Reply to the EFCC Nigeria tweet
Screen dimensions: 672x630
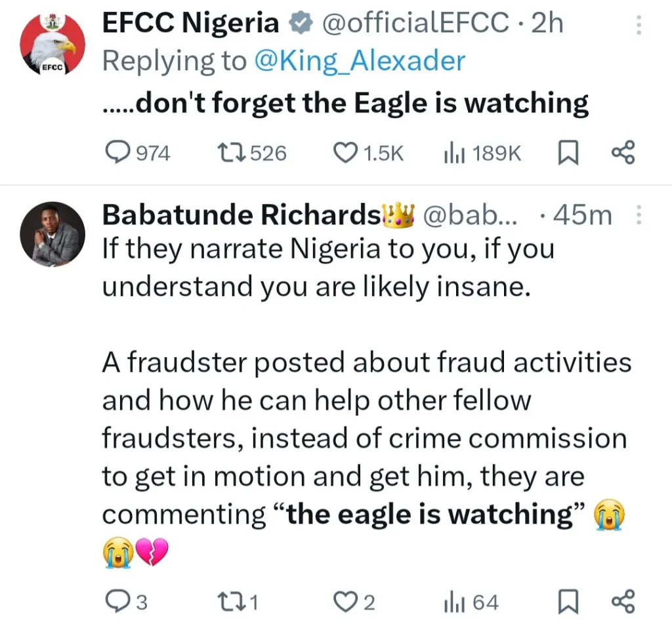[119, 153]
